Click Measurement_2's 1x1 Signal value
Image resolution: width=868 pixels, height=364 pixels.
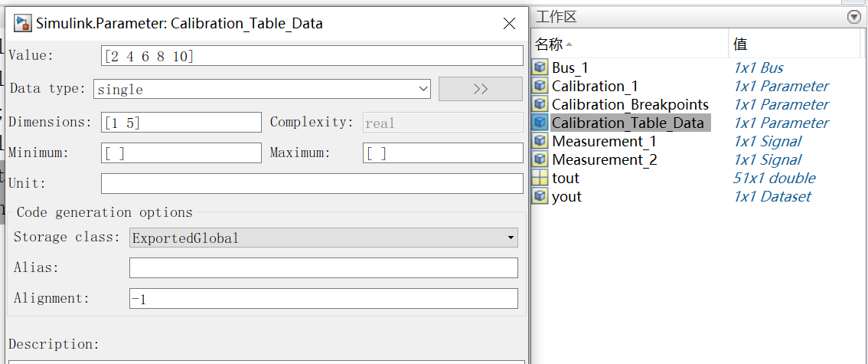[x=767, y=159]
